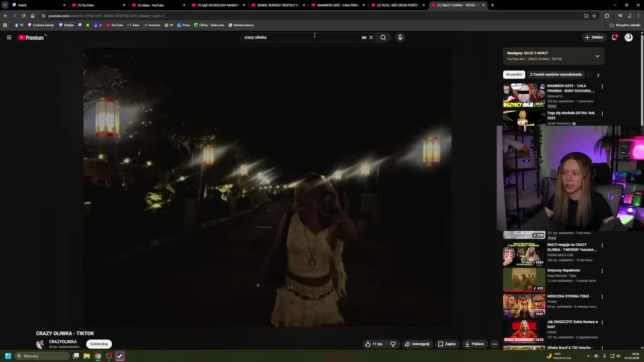Open site info icon in address bar

[44, 16]
